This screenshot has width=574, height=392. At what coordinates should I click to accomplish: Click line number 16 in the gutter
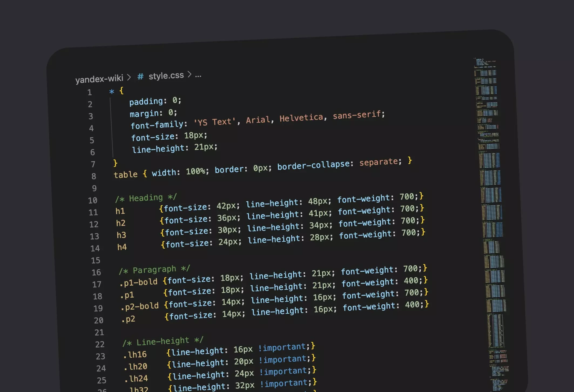point(96,272)
